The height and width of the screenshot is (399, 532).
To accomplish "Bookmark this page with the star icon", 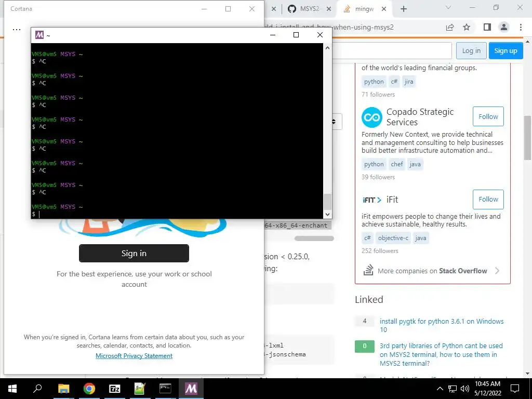I will tap(467, 27).
